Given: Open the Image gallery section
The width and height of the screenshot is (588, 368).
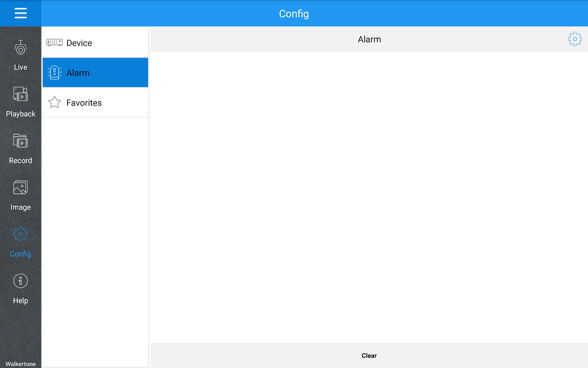Looking at the screenshot, I should 21,195.
